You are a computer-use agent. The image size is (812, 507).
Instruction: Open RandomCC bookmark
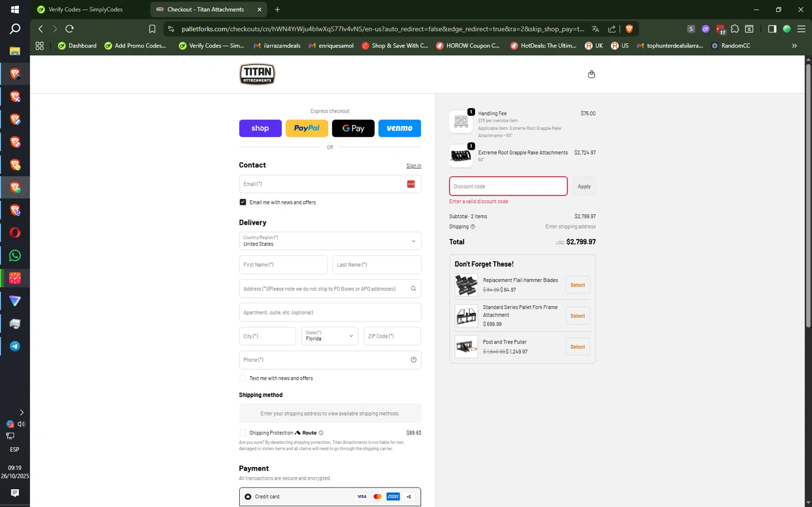(x=731, y=45)
